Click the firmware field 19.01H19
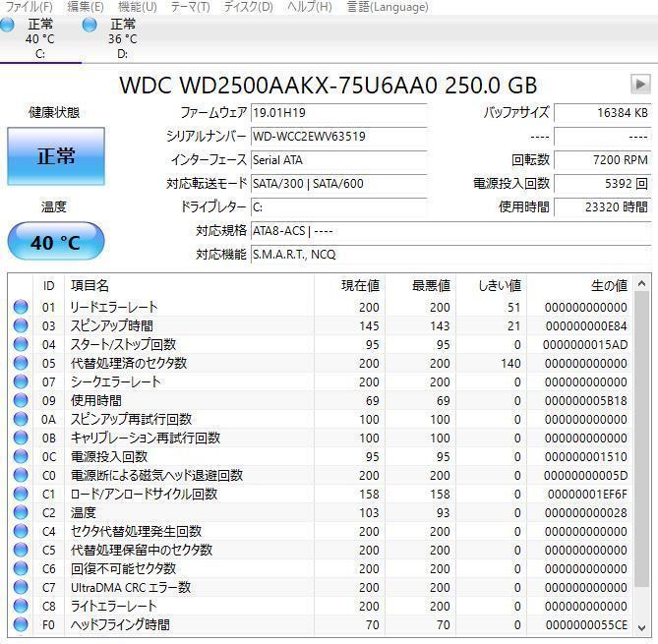 (x=338, y=113)
